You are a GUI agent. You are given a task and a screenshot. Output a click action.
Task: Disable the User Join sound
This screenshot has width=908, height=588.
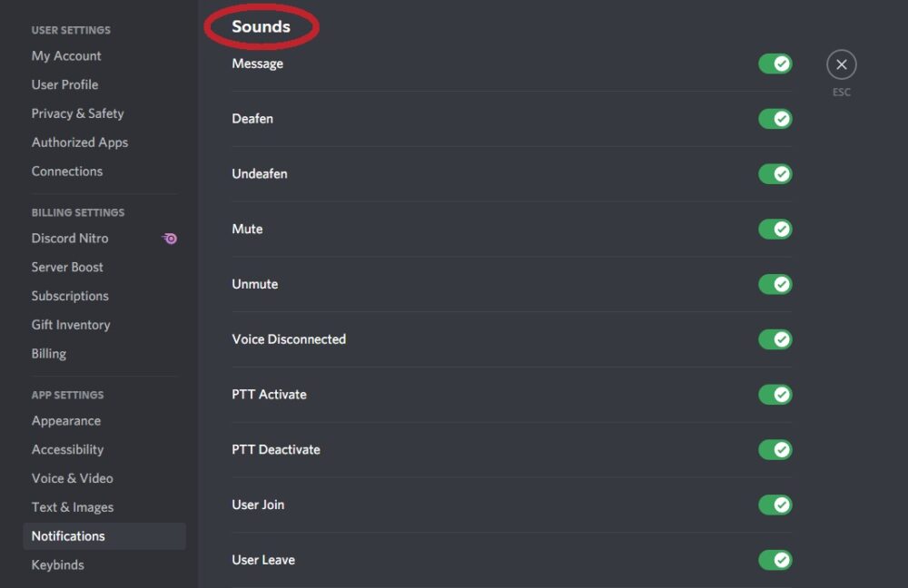point(775,505)
